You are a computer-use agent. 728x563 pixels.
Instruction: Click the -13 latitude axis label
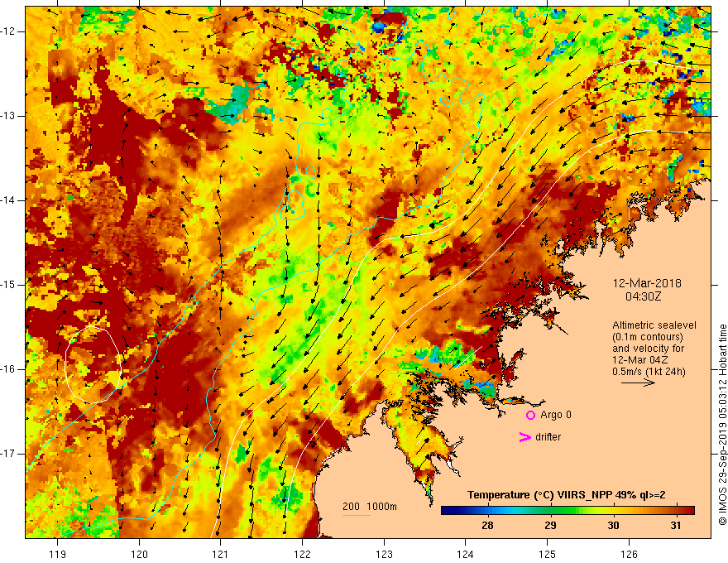click(x=8, y=116)
